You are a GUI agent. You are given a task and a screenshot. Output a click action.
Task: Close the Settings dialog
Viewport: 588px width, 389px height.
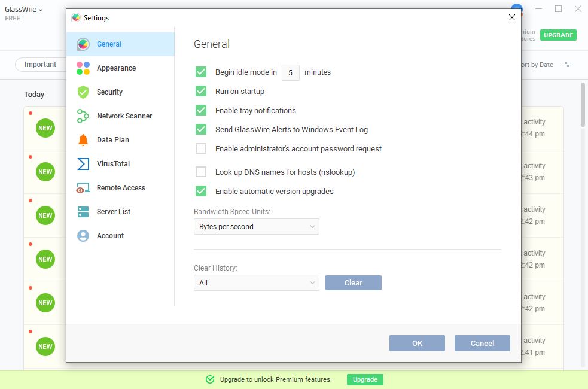[x=512, y=17]
